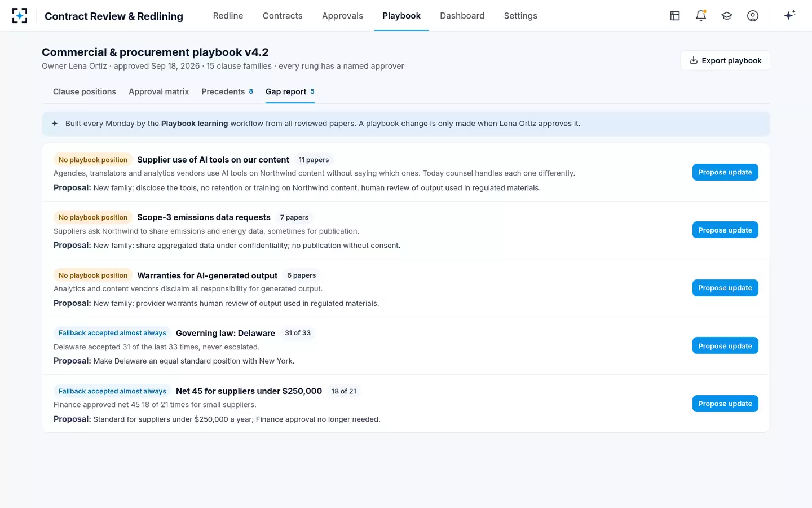Switch to Approval matrix tab
This screenshot has height=508, width=812.
coord(158,91)
